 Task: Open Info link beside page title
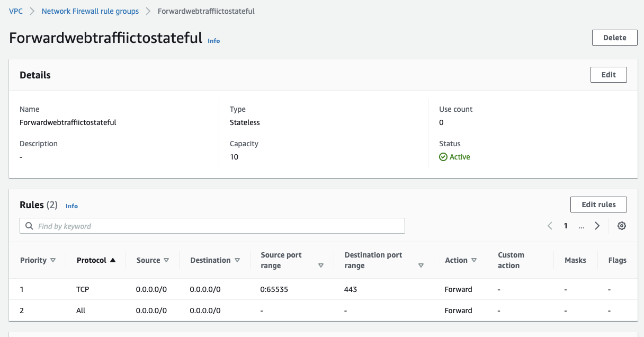(x=213, y=41)
